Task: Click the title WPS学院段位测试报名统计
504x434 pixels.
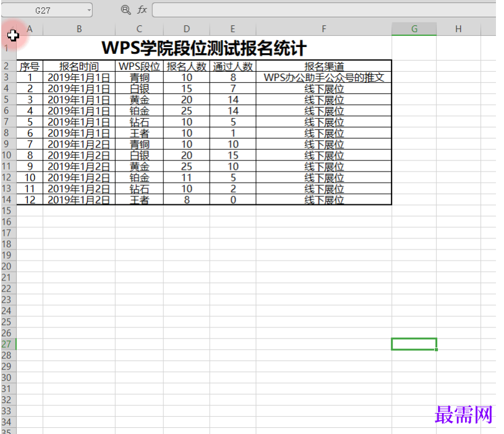Action: click(204, 48)
